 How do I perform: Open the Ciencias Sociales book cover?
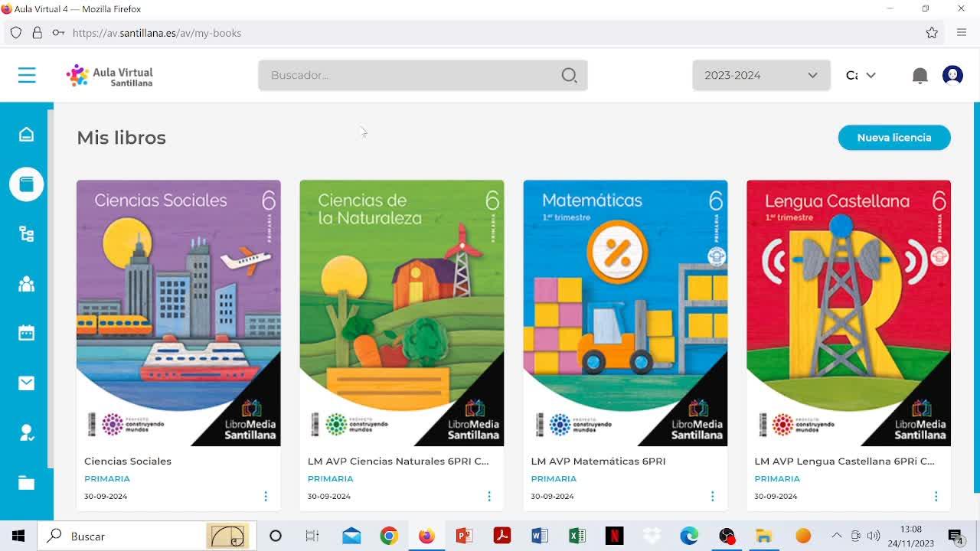pos(178,313)
